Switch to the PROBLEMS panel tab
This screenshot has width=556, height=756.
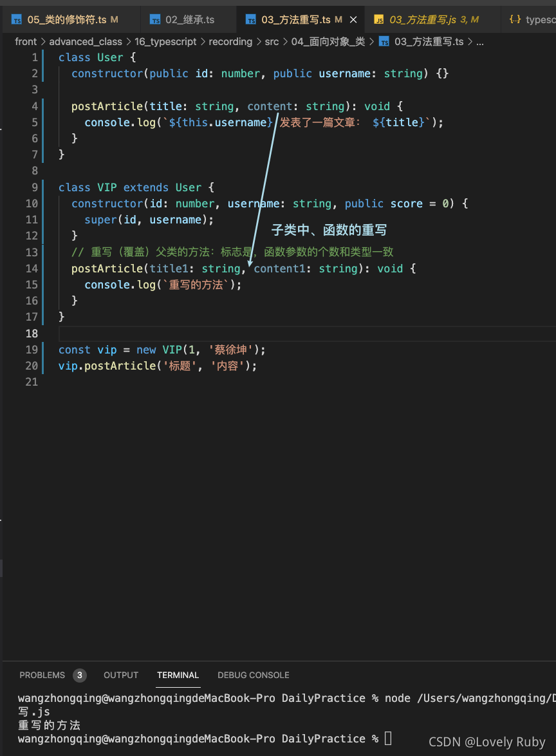(x=42, y=675)
